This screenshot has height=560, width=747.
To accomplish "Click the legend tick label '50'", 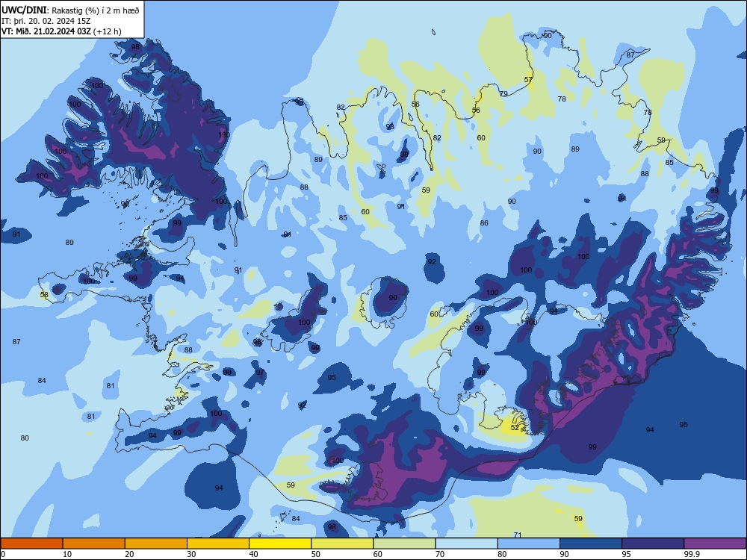I will tap(316, 554).
